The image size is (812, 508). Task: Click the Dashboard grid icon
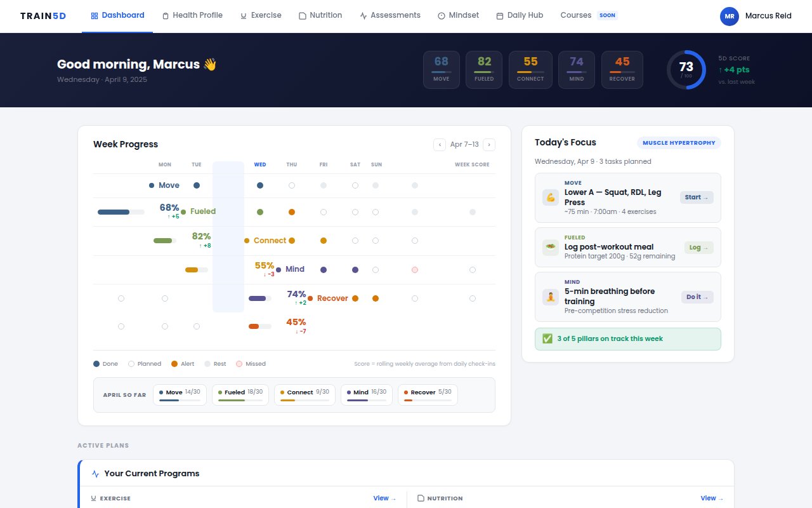tap(95, 15)
